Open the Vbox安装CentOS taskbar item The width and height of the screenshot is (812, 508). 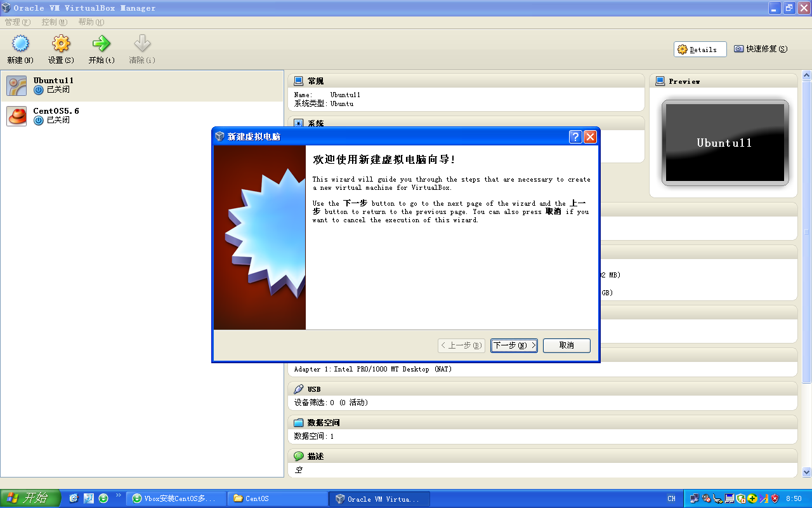tap(176, 498)
